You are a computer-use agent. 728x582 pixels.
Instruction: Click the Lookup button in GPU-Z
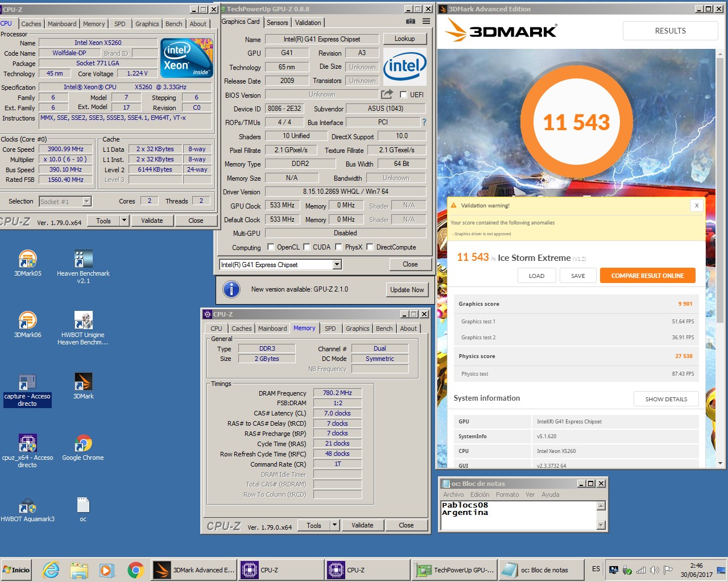click(x=404, y=39)
